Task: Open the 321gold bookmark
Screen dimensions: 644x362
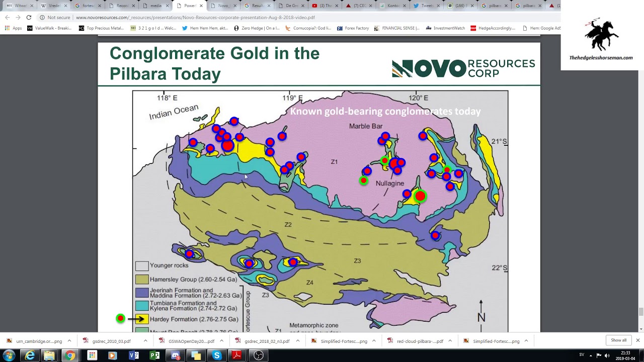Action: click(x=153, y=28)
